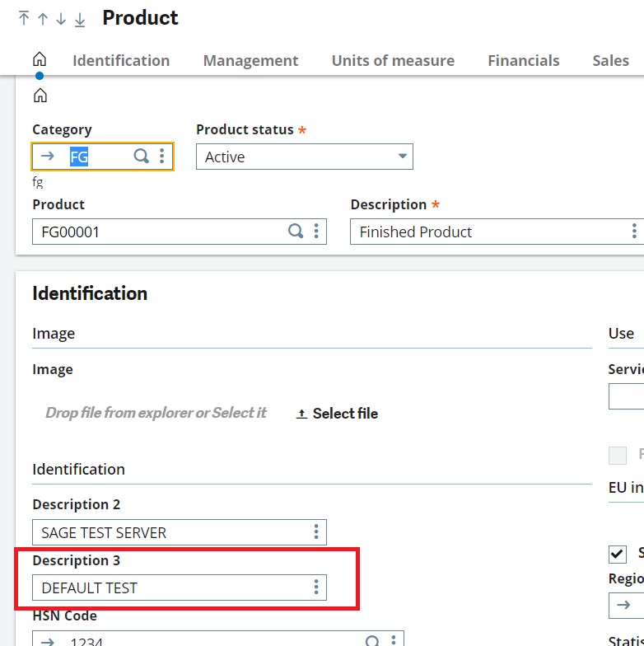Open Description 2 field actions menu

coord(316,532)
